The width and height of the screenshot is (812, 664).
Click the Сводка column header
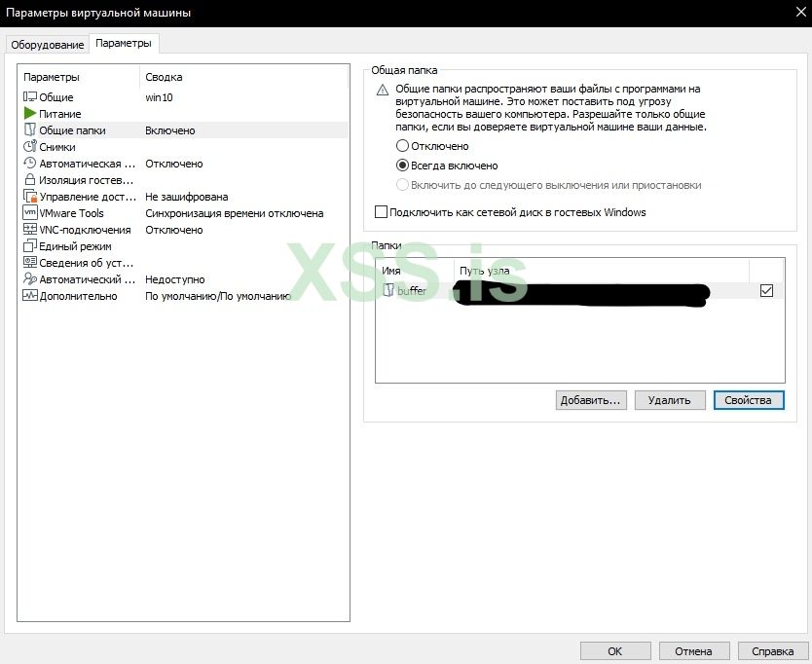[244, 77]
